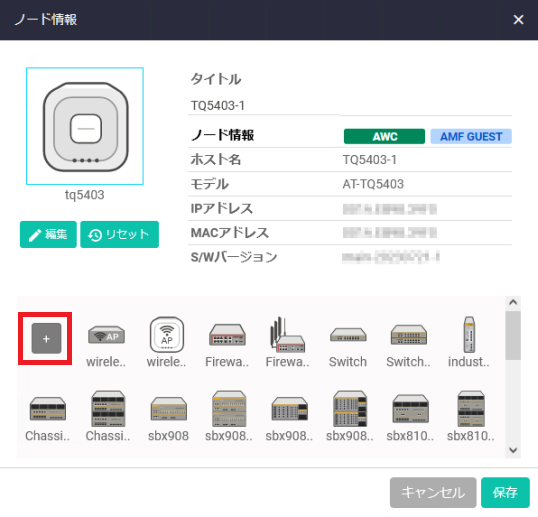This screenshot has height=517, width=538.
Task: Choose the Firewall icon without antennas
Action: tap(227, 334)
